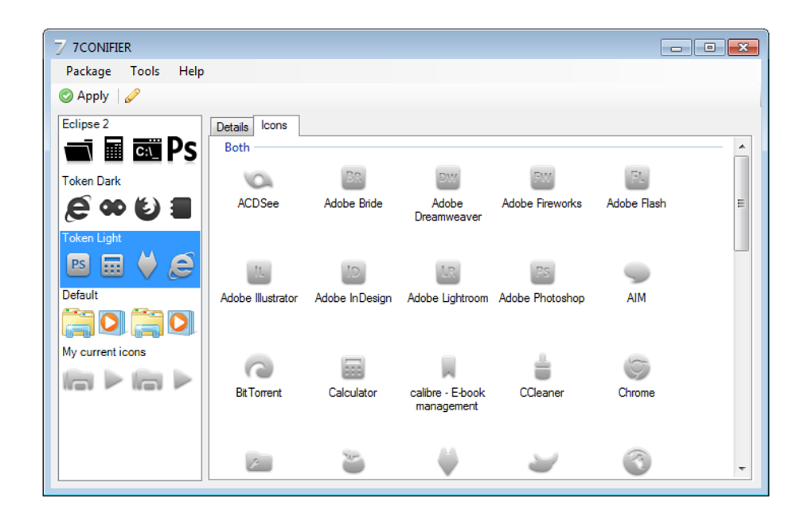The width and height of the screenshot is (812, 529).
Task: Choose the Adobe Dreamweaver icon
Action: click(x=448, y=178)
